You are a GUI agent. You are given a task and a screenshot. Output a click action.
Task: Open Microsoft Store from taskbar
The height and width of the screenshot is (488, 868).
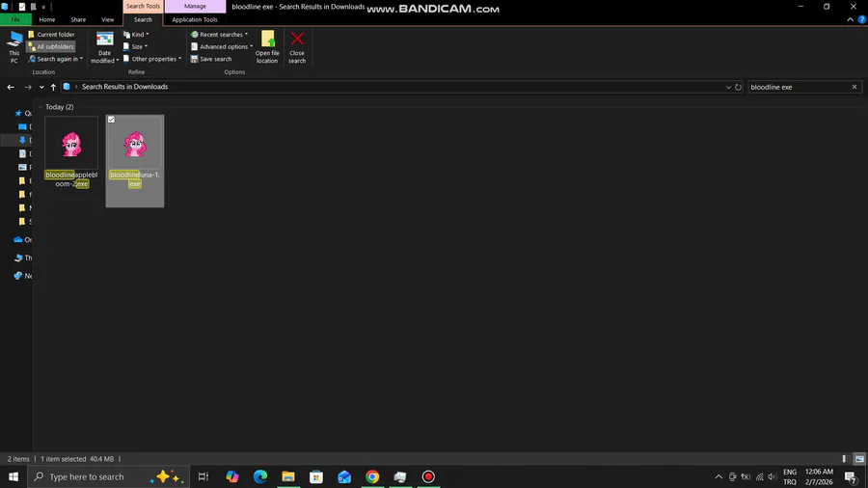(x=316, y=476)
